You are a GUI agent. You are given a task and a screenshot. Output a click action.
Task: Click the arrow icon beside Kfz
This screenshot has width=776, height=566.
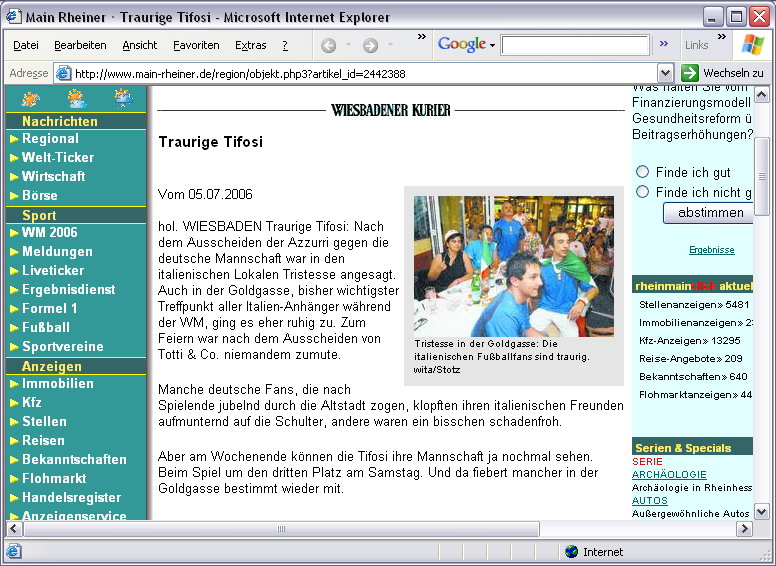click(x=14, y=403)
